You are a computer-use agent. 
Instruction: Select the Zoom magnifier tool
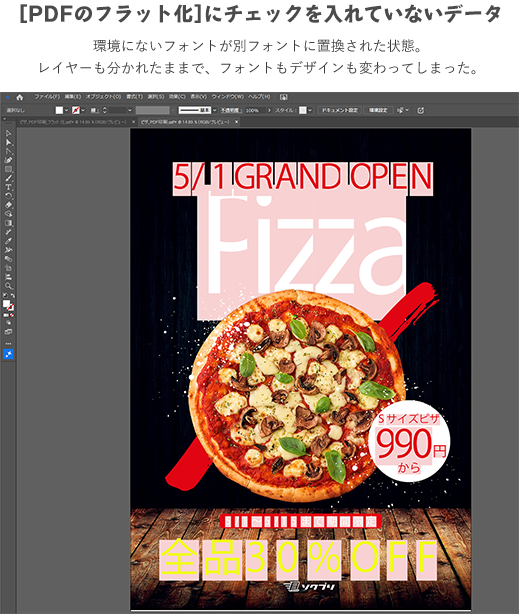point(8,286)
